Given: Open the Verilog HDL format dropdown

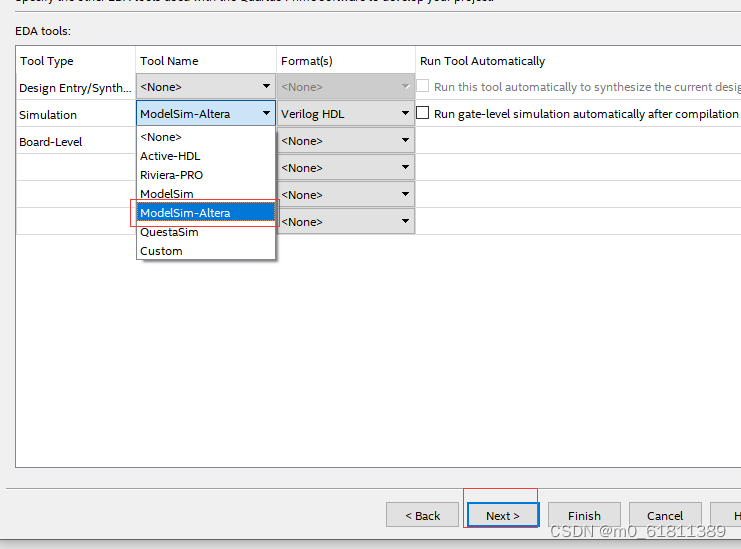Looking at the screenshot, I should tap(346, 113).
